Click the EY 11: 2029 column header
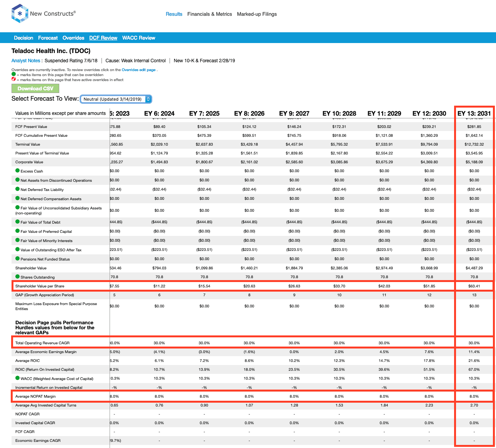Viewport: 496px width, 448px height. click(x=384, y=113)
